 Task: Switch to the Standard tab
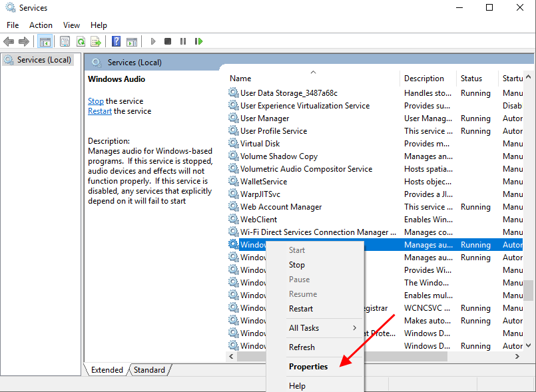pos(149,370)
